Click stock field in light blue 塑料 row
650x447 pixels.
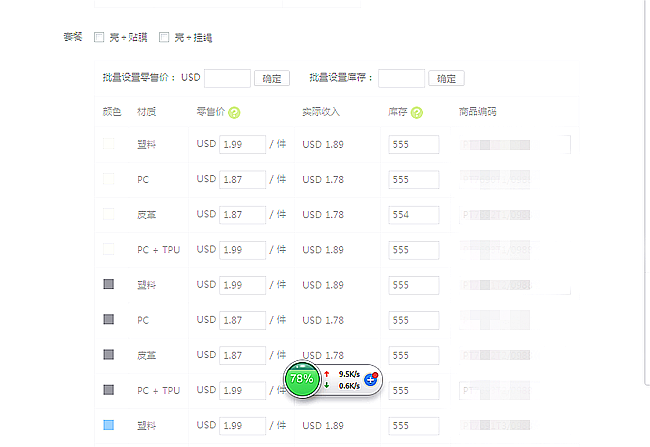[414, 425]
